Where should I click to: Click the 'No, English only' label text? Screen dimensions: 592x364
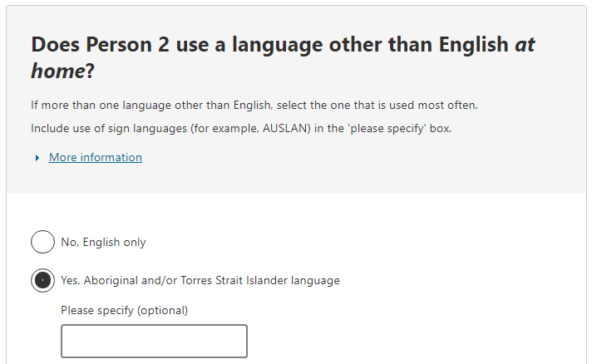(103, 243)
